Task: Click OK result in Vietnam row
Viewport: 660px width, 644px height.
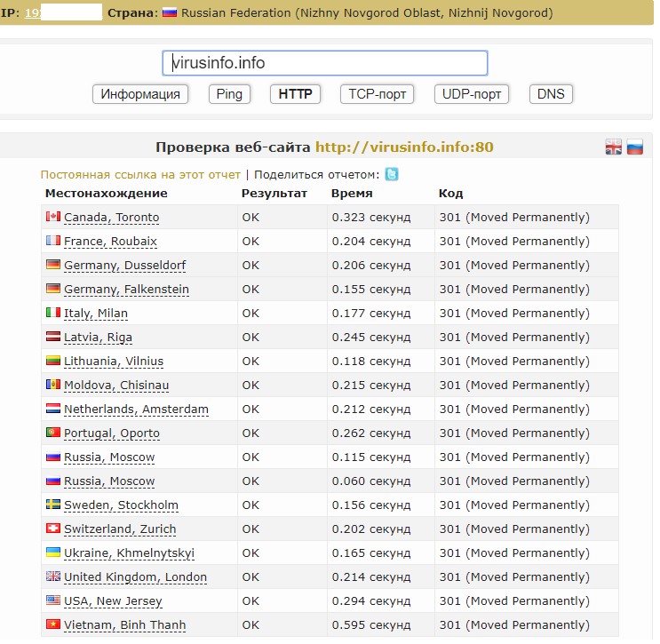Action: [x=250, y=625]
